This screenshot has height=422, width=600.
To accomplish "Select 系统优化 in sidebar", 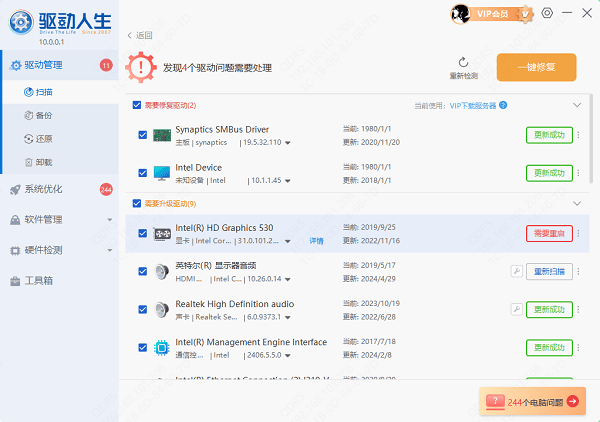I will (x=60, y=189).
